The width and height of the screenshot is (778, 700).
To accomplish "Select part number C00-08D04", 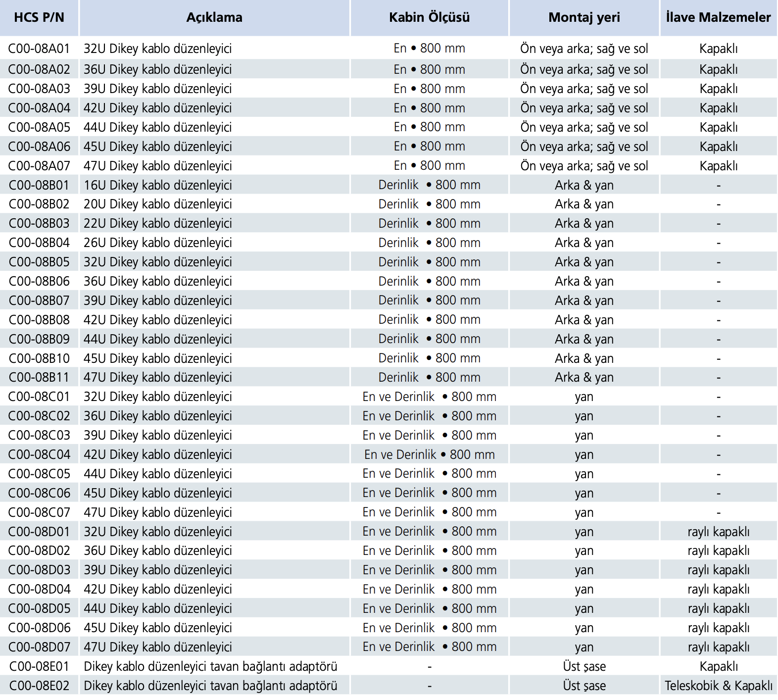I will tap(39, 589).
